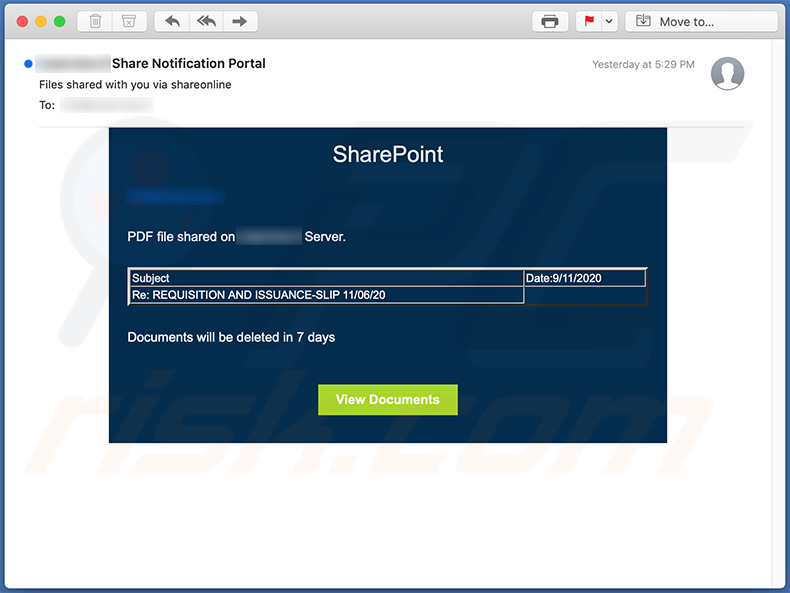
Task: Minimize the window with yellow button
Action: pyautogui.click(x=41, y=21)
